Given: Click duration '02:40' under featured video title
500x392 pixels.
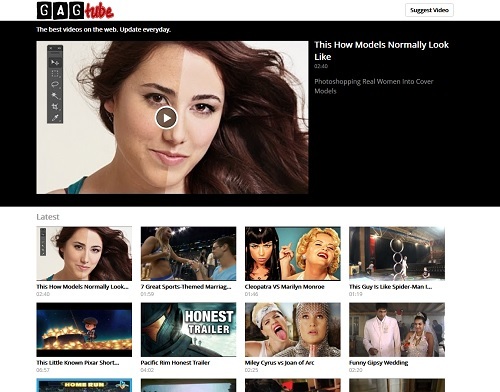Looking at the screenshot, I should pyautogui.click(x=321, y=66).
